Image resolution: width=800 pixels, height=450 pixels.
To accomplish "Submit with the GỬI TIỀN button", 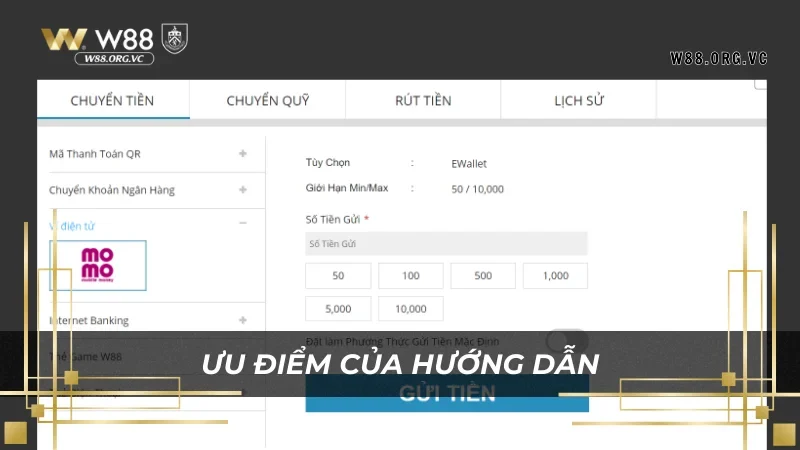I will point(447,393).
